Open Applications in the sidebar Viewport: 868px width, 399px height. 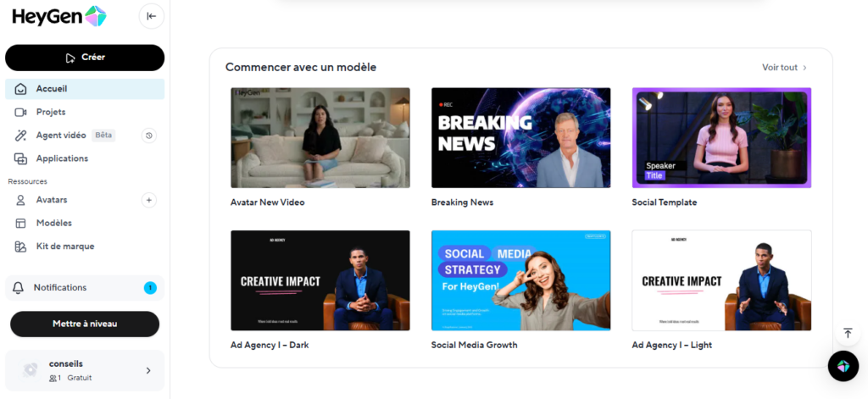62,158
